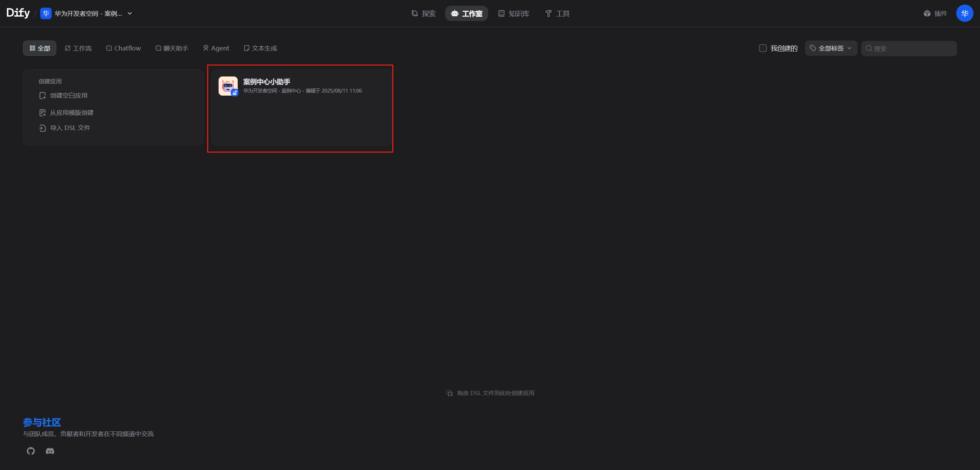980x470 pixels.
Task: Open the GitHub community link
Action: click(x=31, y=451)
